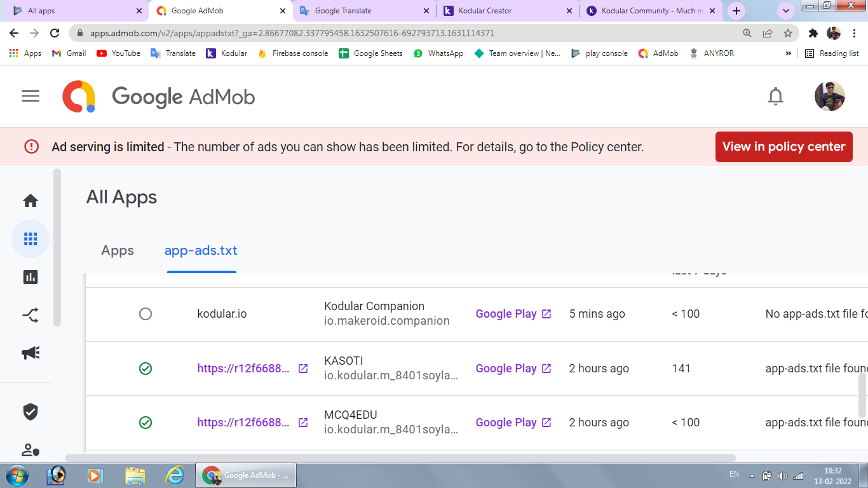The height and width of the screenshot is (488, 868).
Task: Open Campaigns megaphone icon in the sidebar
Action: [x=31, y=353]
